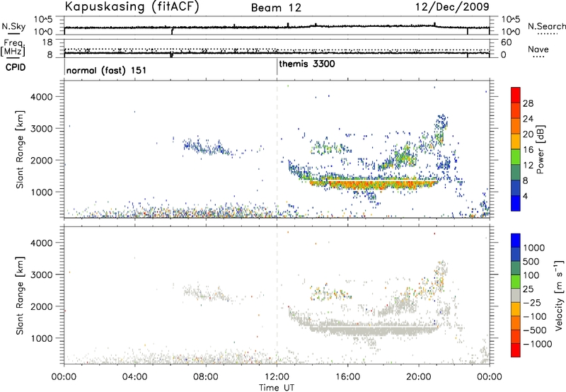This screenshot has height=392, width=566.
Task: Click the "themis 3300" CPID entry
Action: click(x=307, y=64)
